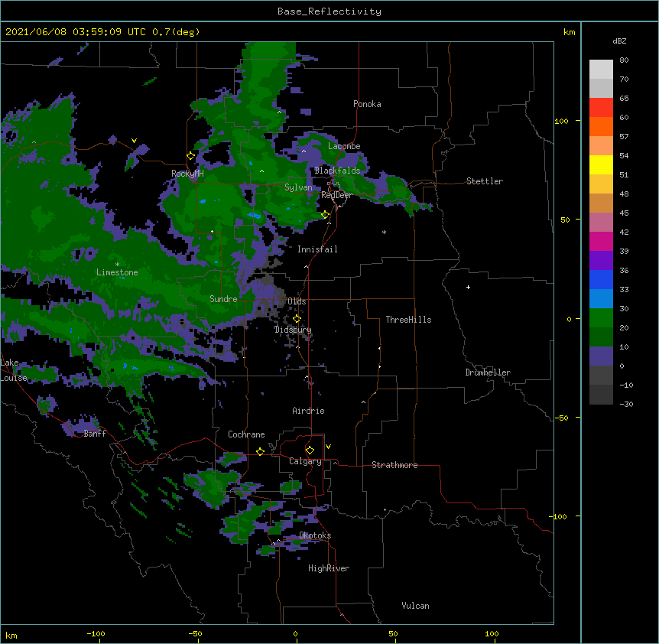Click the yellow V marker east of Calgary
The width and height of the screenshot is (659, 644).
coord(328,447)
